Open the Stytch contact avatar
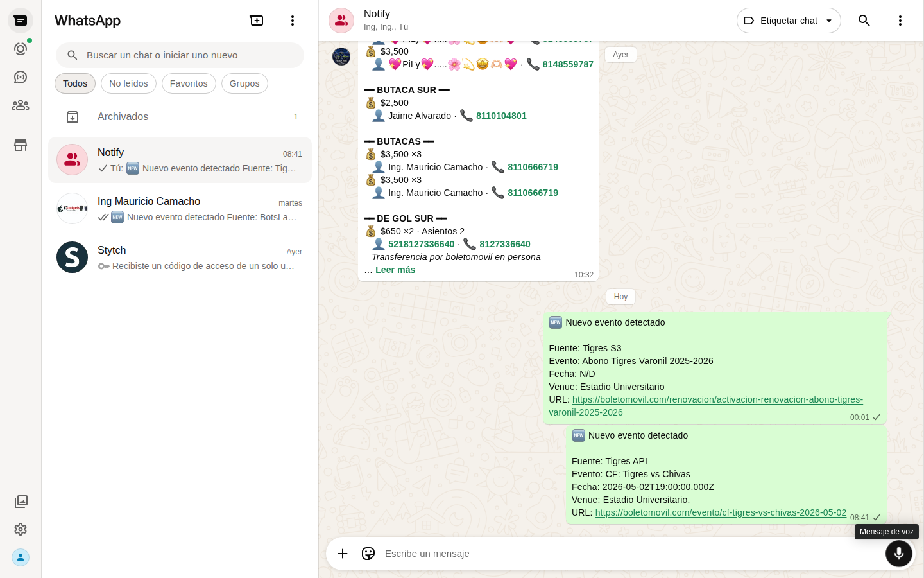 [73, 258]
